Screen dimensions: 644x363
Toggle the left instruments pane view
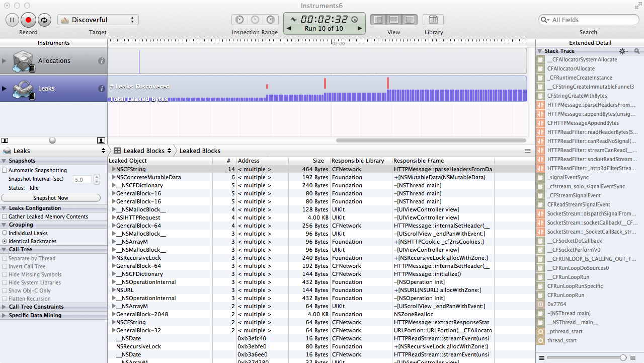click(x=378, y=20)
